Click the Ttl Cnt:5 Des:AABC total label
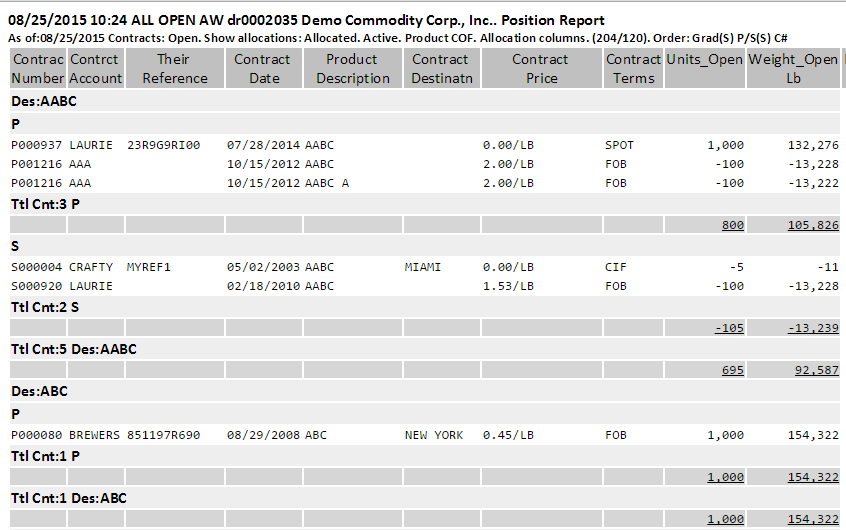Viewport: 846px width, 530px height. point(74,349)
